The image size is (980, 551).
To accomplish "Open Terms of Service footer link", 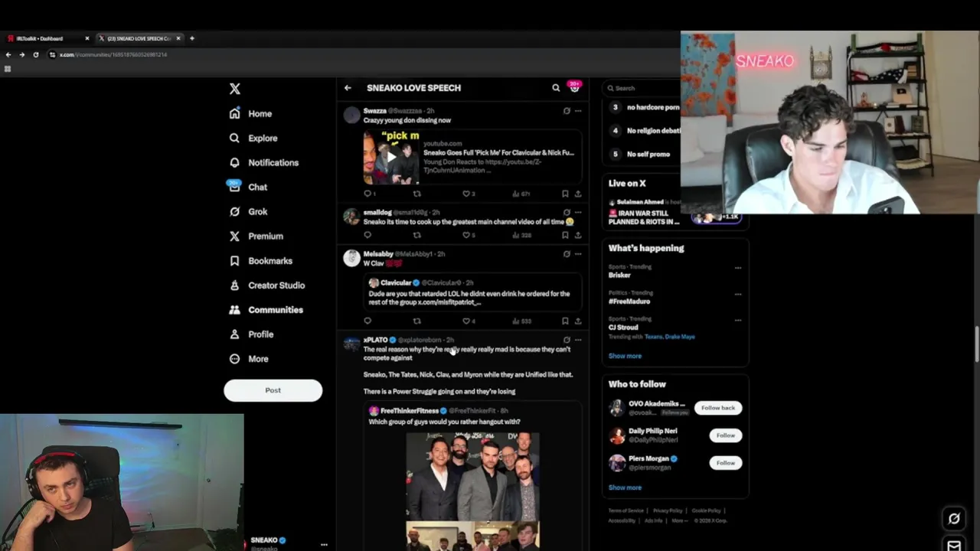I will 626,510.
